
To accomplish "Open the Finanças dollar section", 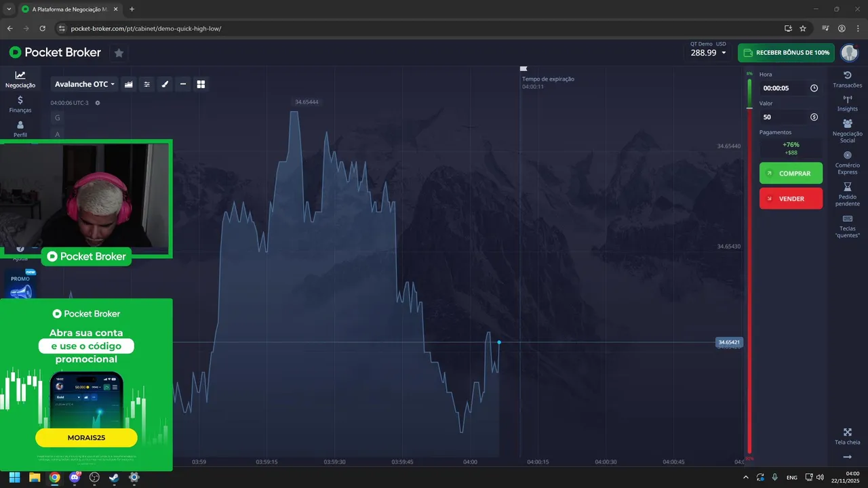I will [20, 104].
